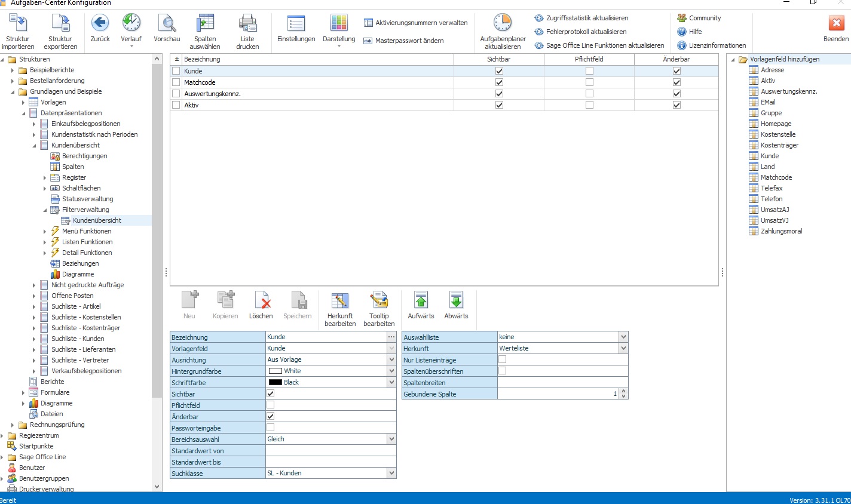Viewport: 851px width, 504px height.
Task: Open the Bereichsauswahl dropdown
Action: tap(391, 439)
